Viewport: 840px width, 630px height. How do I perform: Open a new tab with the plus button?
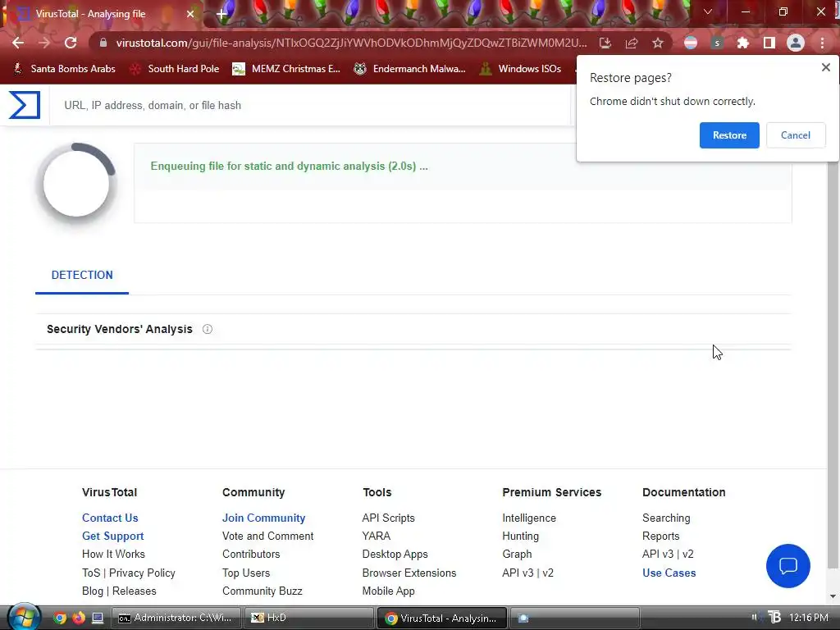click(x=221, y=14)
